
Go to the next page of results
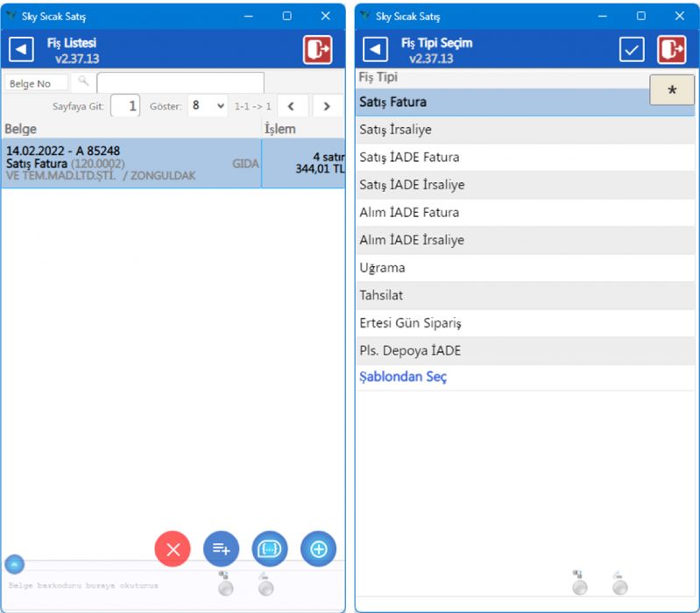pos(327,106)
